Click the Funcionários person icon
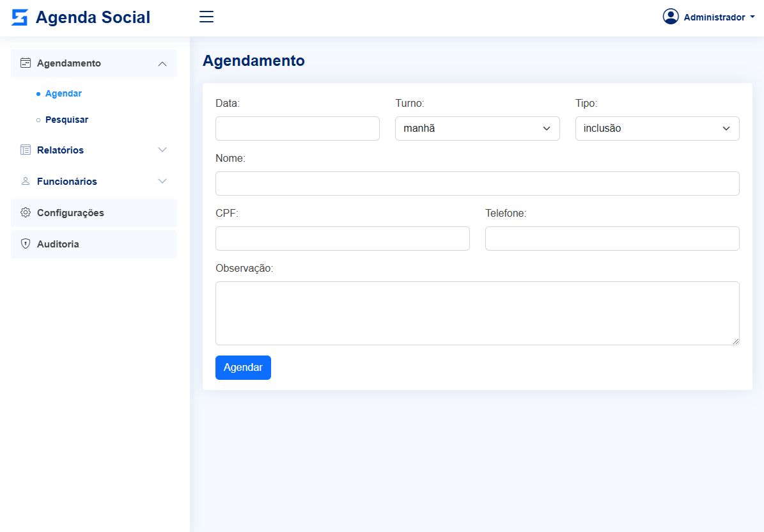The width and height of the screenshot is (764, 532). [26, 182]
